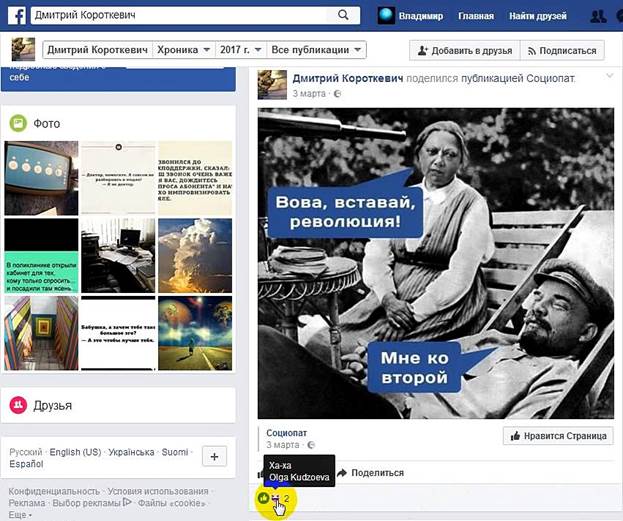The image size is (623, 521).
Task: Click the post author's avatar
Action: tap(272, 85)
